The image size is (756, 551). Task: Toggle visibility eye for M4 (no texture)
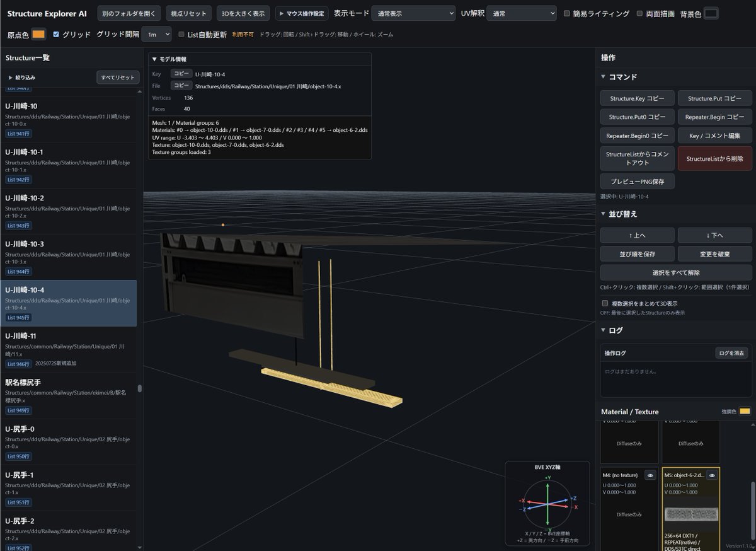pos(650,475)
